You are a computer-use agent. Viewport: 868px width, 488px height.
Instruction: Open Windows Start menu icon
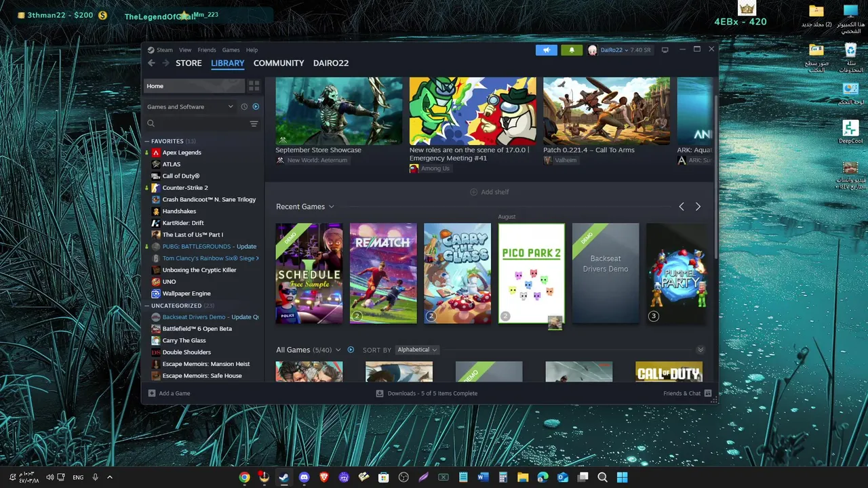pyautogui.click(x=622, y=477)
